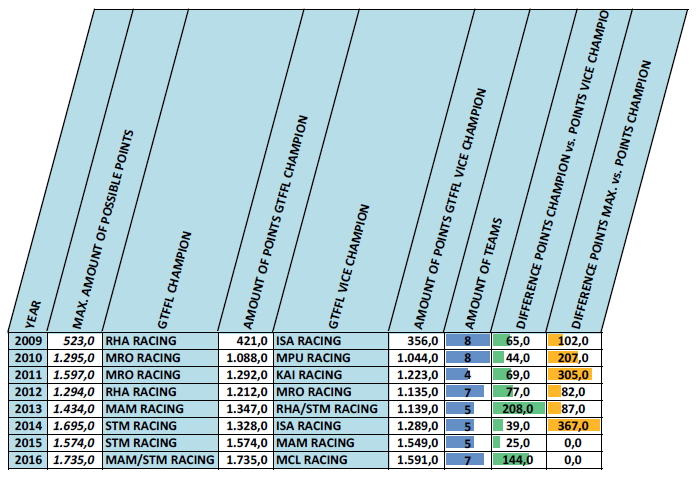Viewport: 698px width, 478px height.
Task: Click the year cell 2014
Action: coord(28,426)
